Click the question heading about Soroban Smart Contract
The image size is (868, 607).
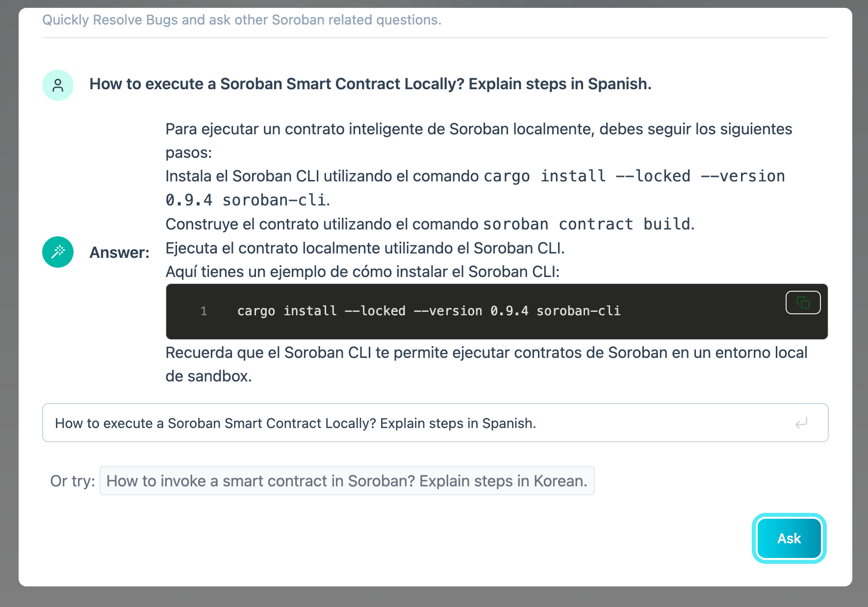coord(370,84)
